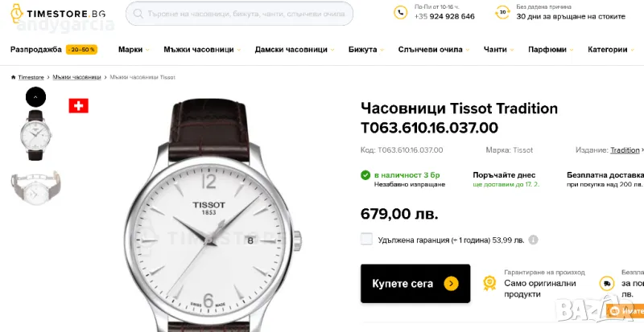Click the extended warranty info icon
Screen dimensions: 644x332
[x=533, y=240]
